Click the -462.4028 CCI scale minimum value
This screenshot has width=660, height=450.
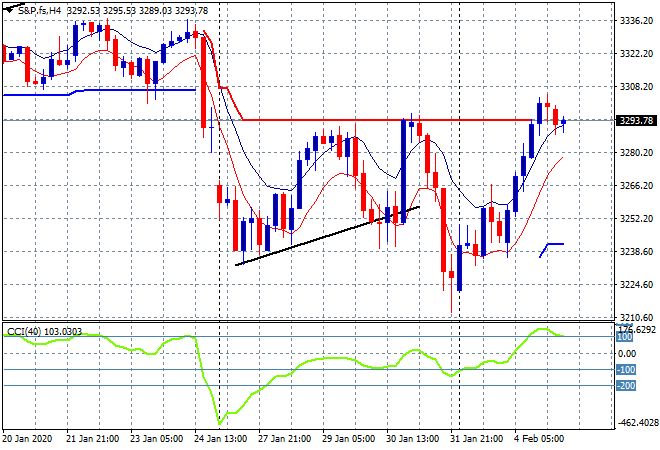636,423
